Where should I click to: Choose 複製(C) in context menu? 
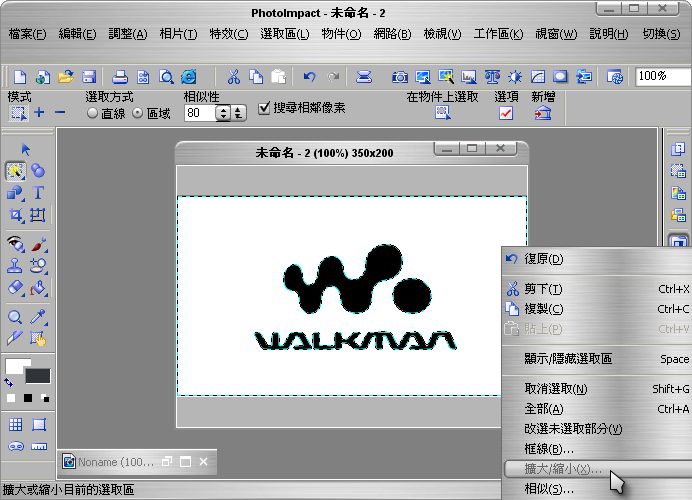pos(598,309)
